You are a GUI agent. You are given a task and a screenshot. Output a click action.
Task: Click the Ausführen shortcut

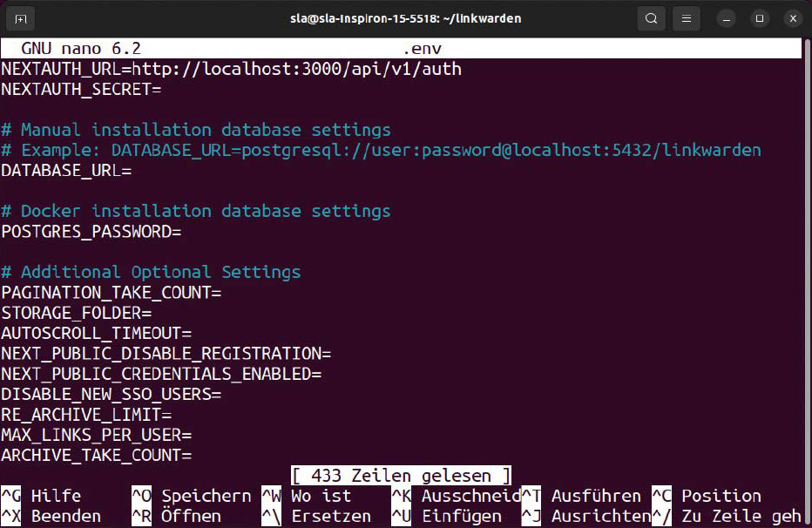tap(597, 495)
